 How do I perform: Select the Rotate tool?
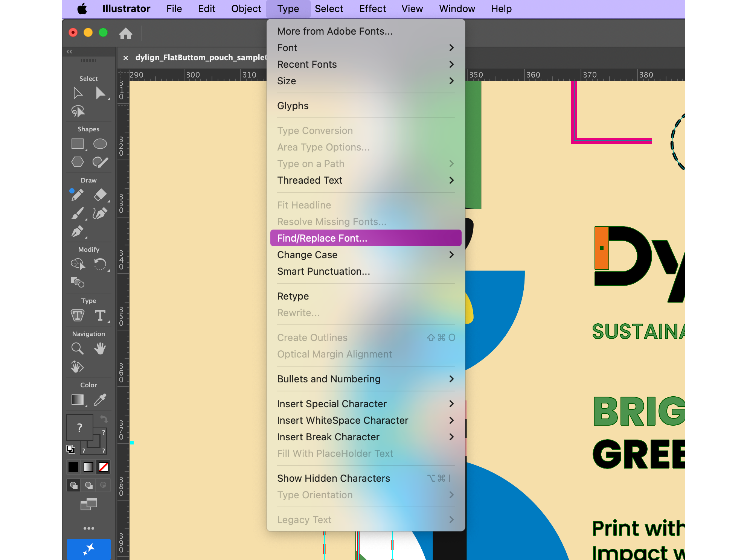point(100,264)
